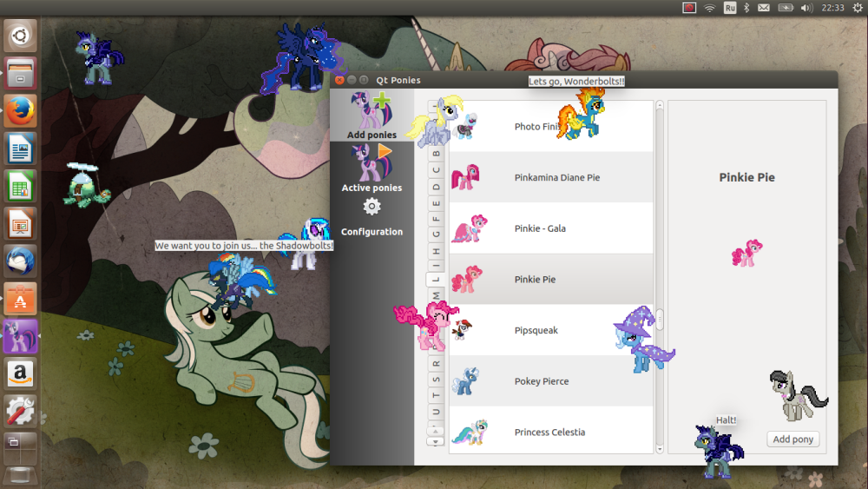Jump to letter H tab
Screen dimensions: 868x489
437,251
